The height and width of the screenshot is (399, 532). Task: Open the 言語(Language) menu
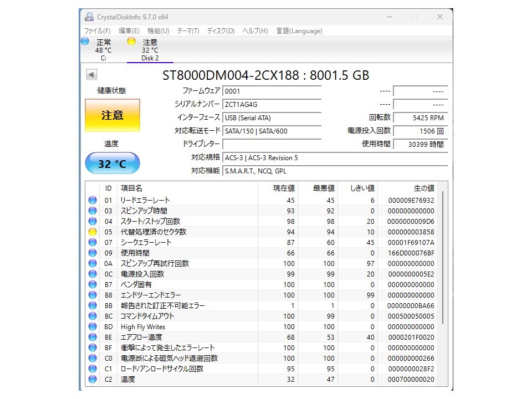click(299, 31)
